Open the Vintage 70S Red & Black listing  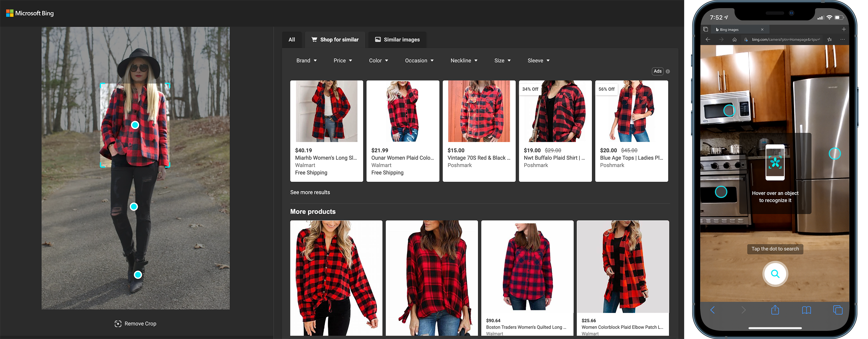479,158
